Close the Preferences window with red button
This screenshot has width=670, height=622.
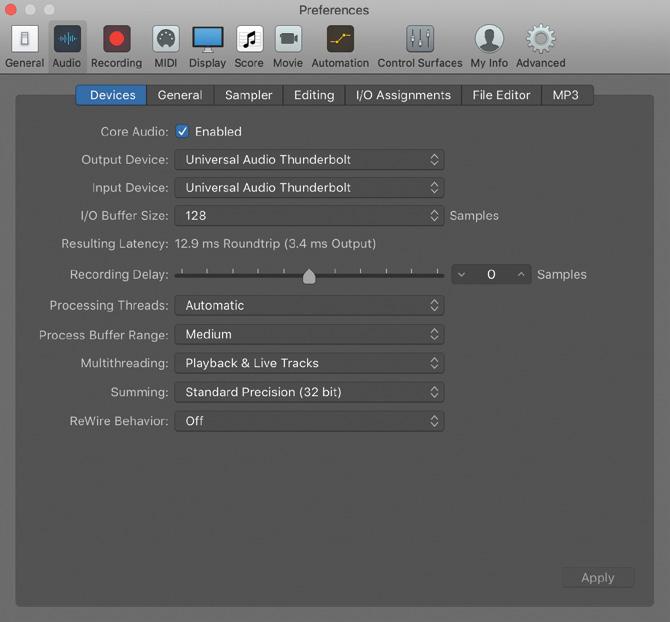point(10,9)
